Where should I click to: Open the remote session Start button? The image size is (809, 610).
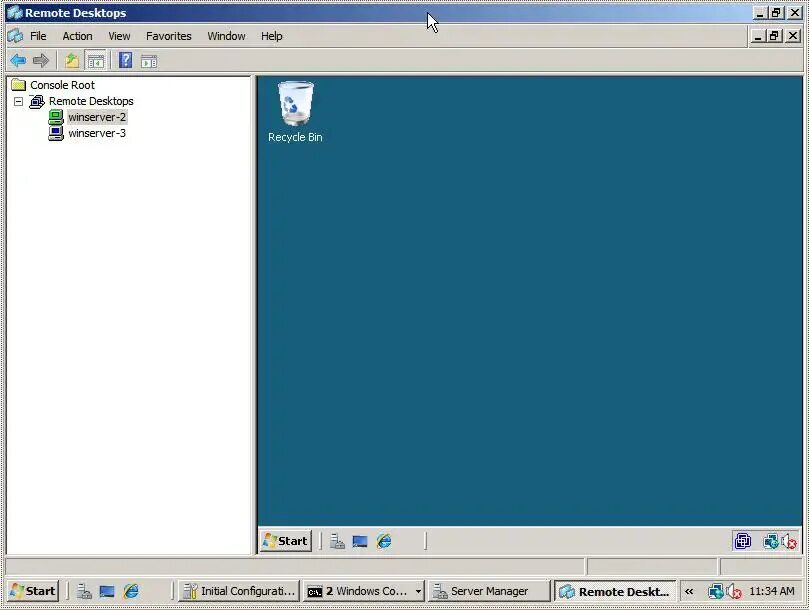(286, 541)
